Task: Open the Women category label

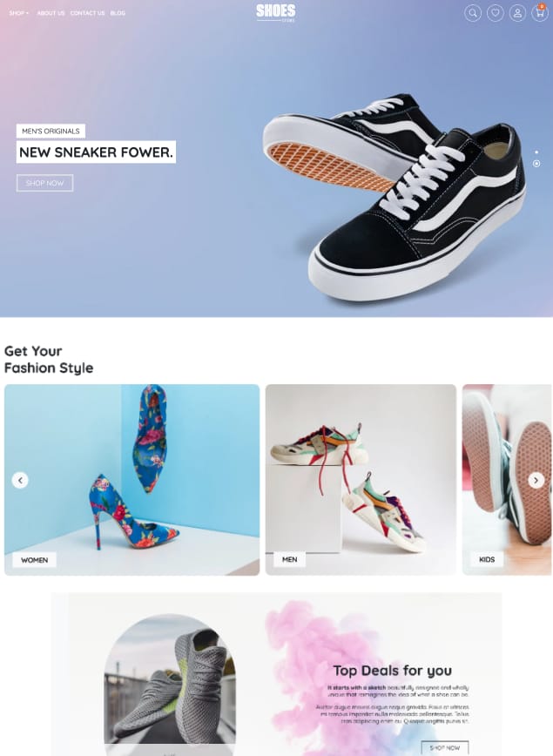Action: pyautogui.click(x=34, y=560)
